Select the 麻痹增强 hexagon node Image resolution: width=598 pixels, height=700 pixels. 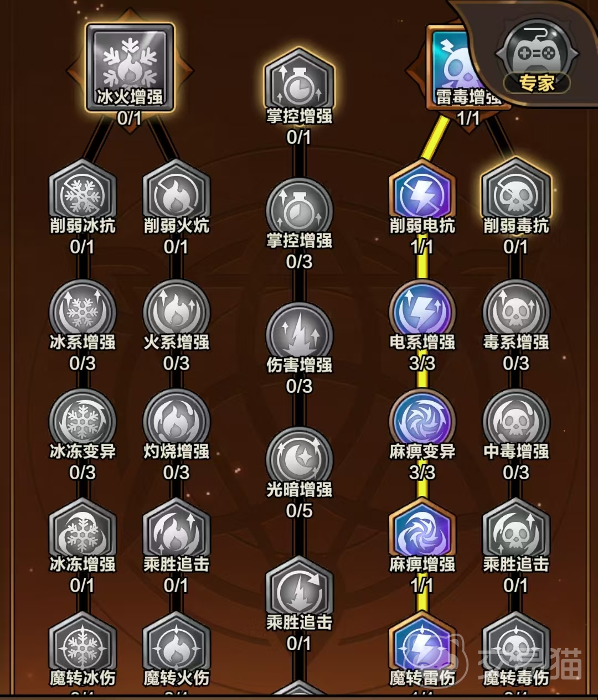[422, 532]
